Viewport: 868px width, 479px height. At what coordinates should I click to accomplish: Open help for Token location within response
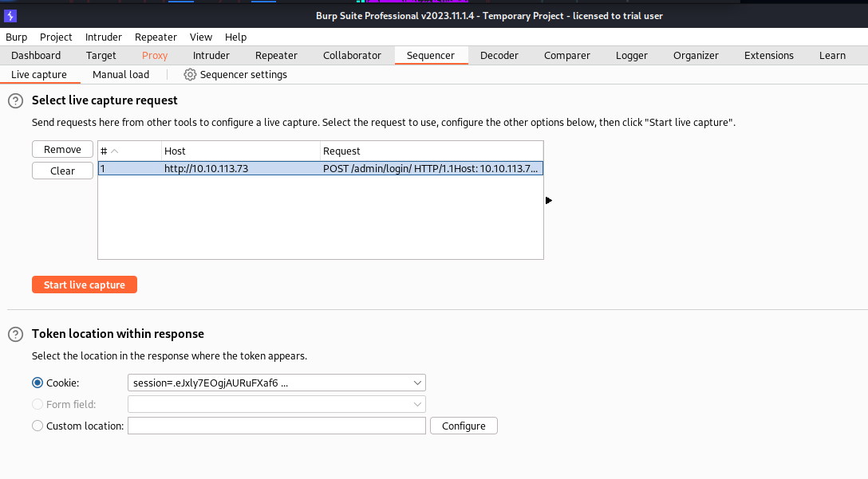15,334
